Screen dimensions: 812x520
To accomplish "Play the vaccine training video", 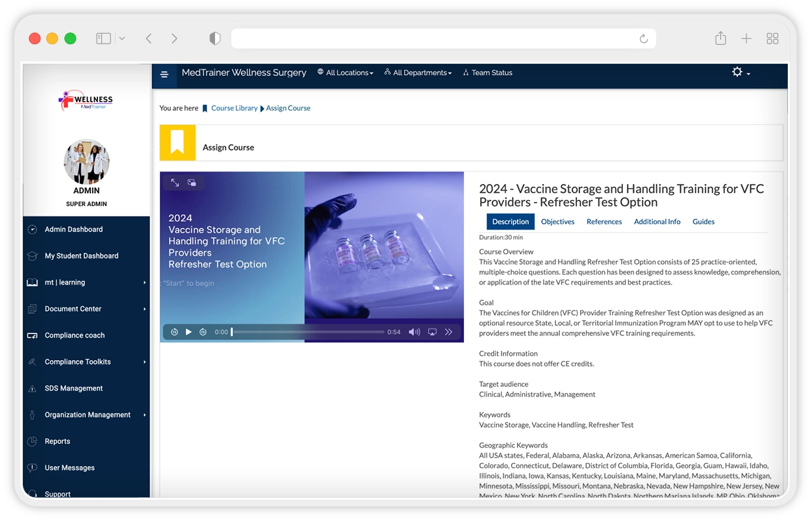I will click(188, 332).
